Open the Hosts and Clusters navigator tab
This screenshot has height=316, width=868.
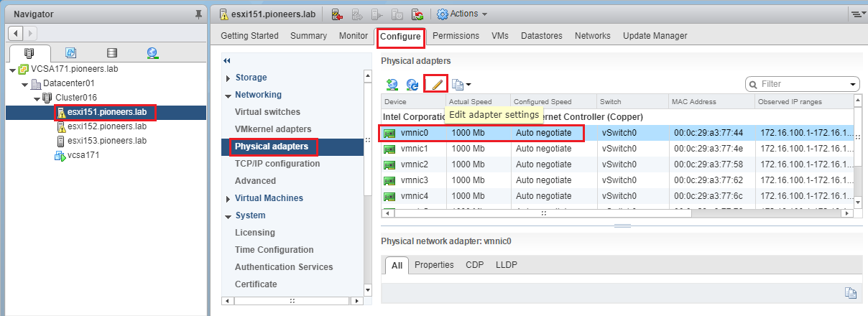pos(29,53)
